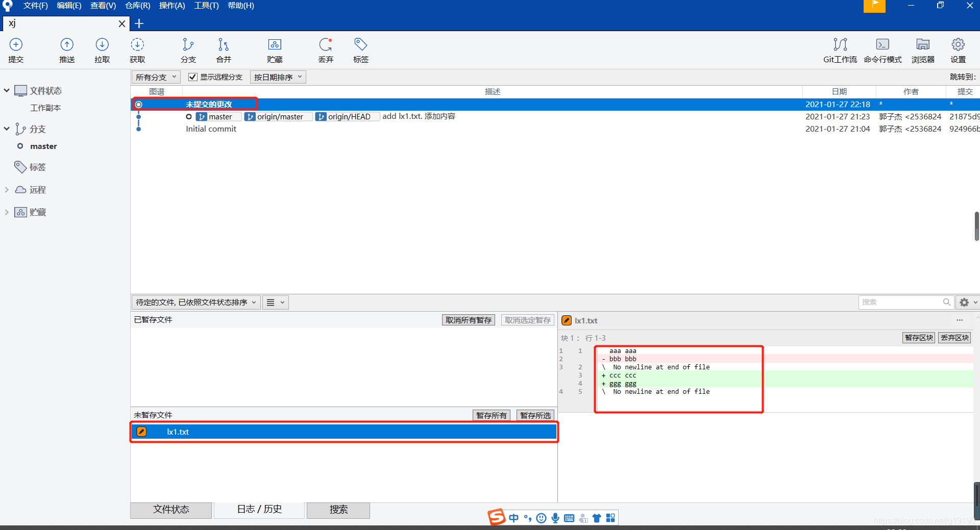Click the Commit (提交) toolbar icon

16,50
